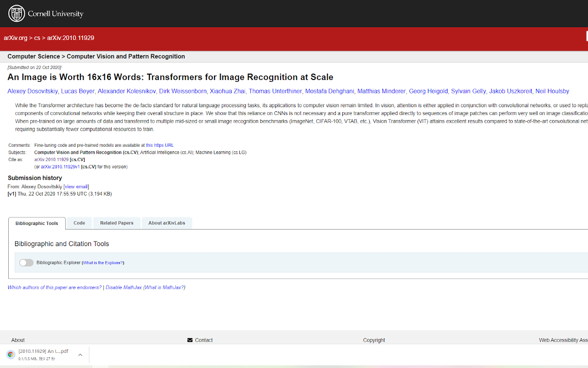Open the downloading [2010.11929] PDF file
588x368 pixels.
click(x=44, y=351)
